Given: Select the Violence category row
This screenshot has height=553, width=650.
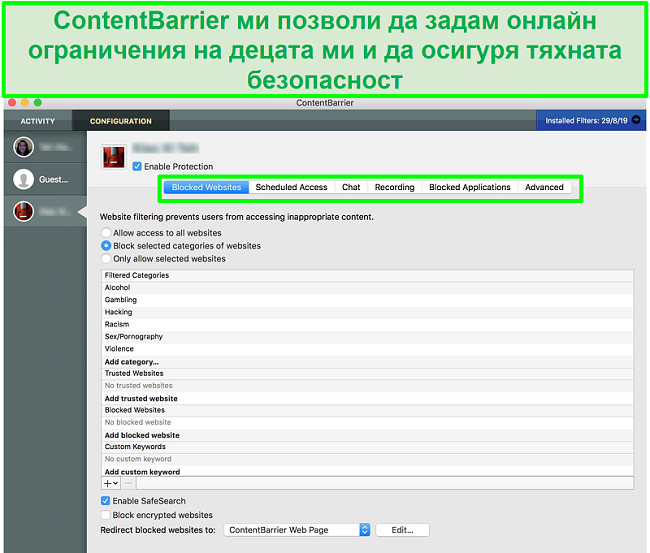Looking at the screenshot, I should 367,349.
